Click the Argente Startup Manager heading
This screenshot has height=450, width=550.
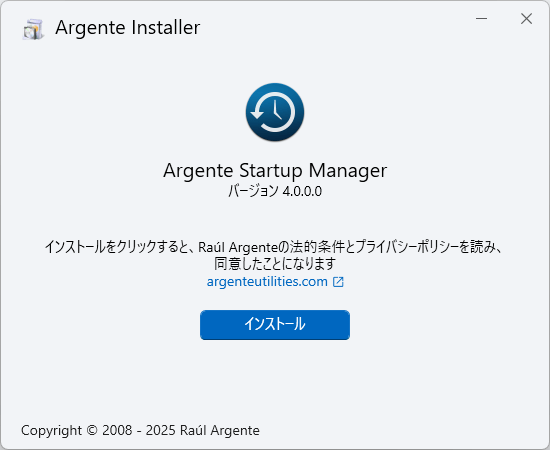click(x=275, y=171)
